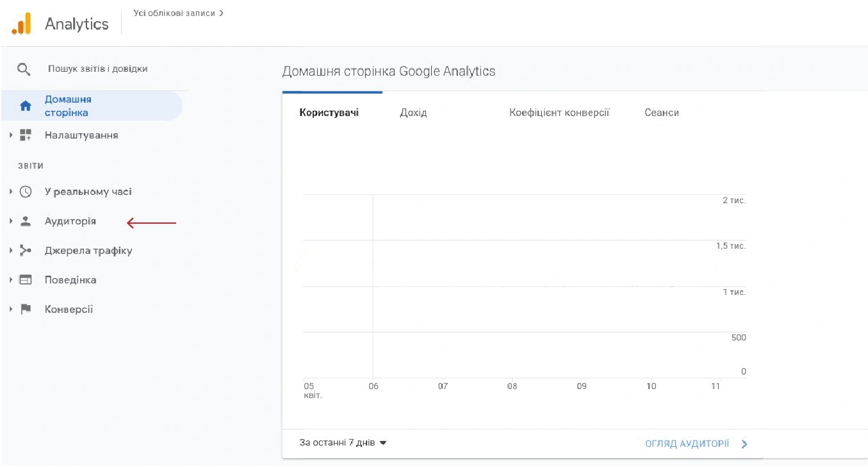Click the chevron after ОГЛЯД АУДИТОРІЇ
The image size is (868, 468).
click(x=744, y=444)
